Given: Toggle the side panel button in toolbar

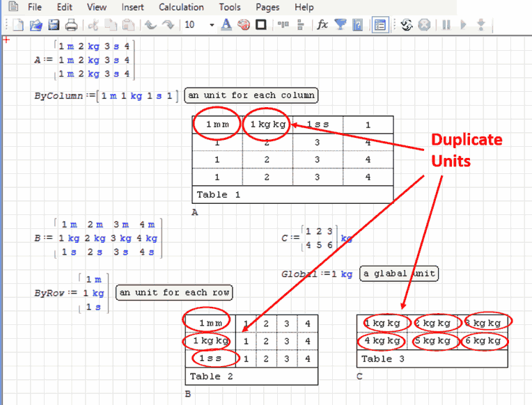Looking at the screenshot, I should 380,25.
